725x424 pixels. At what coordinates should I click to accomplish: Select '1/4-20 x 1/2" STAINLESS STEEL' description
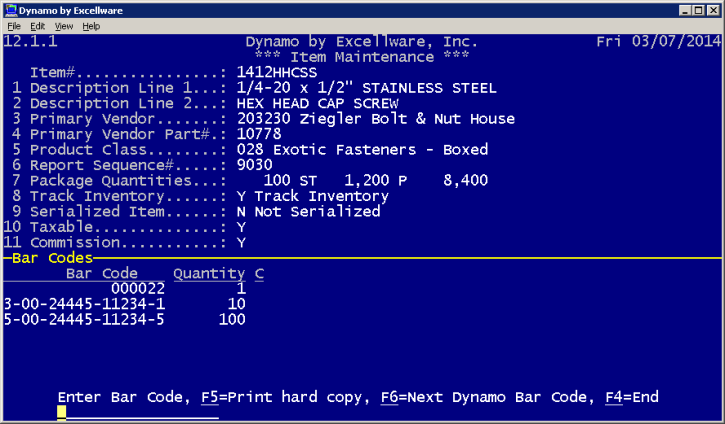367,88
